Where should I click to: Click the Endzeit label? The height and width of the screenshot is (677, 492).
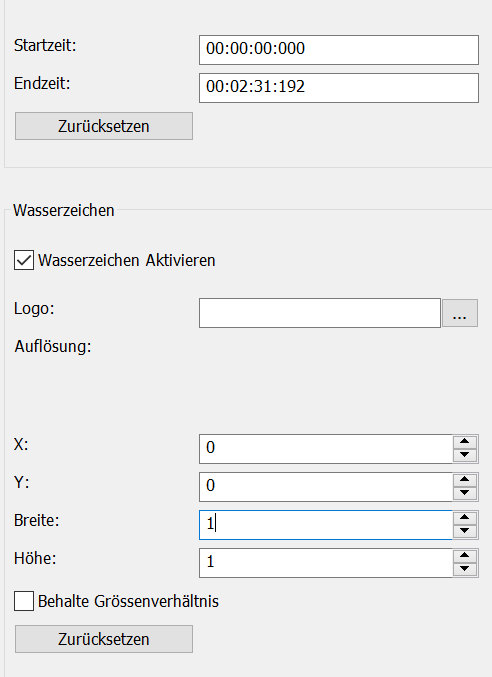pos(42,83)
